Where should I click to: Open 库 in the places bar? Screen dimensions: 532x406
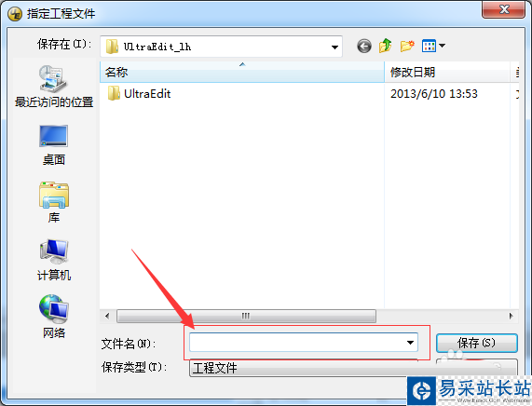(54, 202)
